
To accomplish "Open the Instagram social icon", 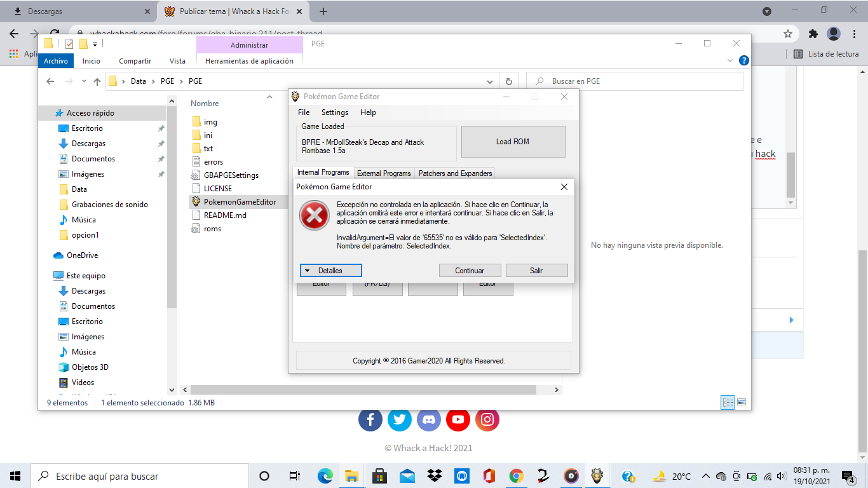I will click(487, 419).
